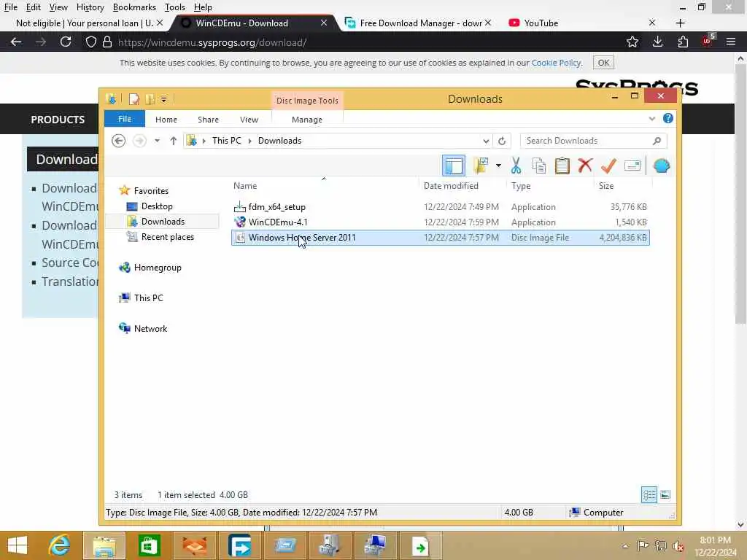Click the Rename envelope-like icon
747x560 pixels.
pos(632,166)
